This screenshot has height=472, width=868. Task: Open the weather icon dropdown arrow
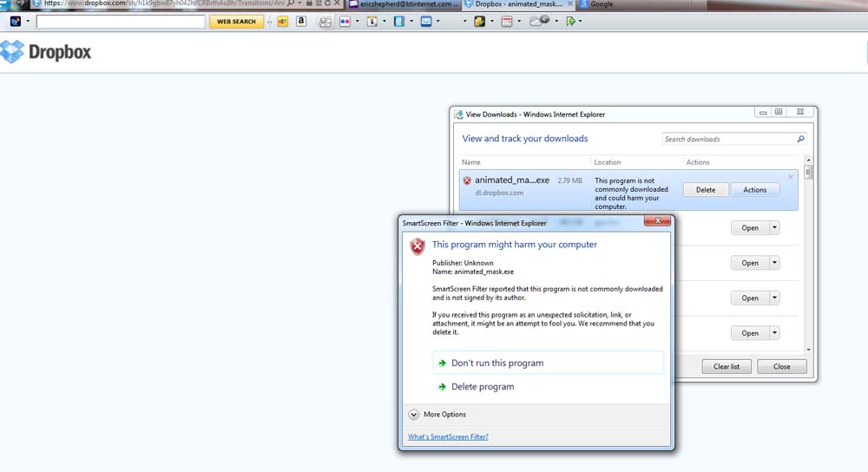pos(556,22)
